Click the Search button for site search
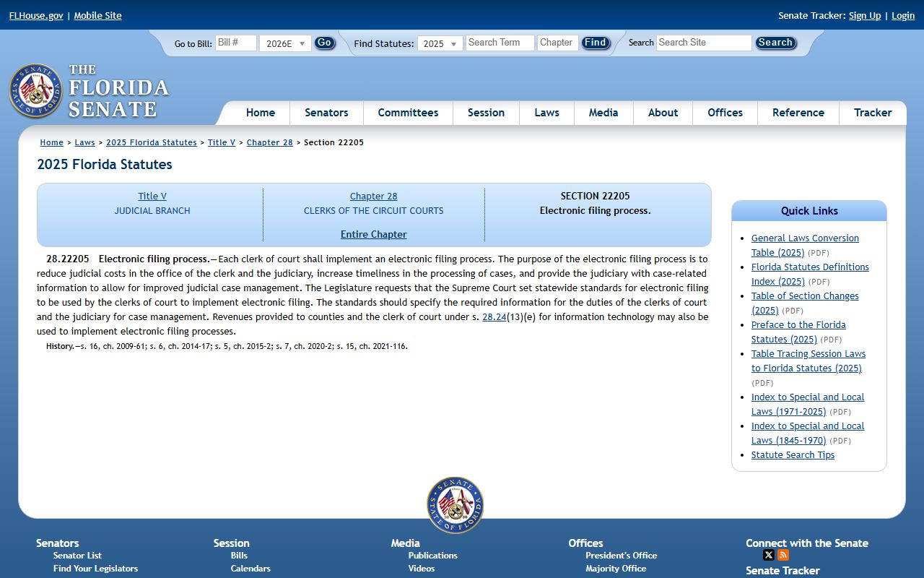The height and width of the screenshot is (578, 924). (x=775, y=43)
